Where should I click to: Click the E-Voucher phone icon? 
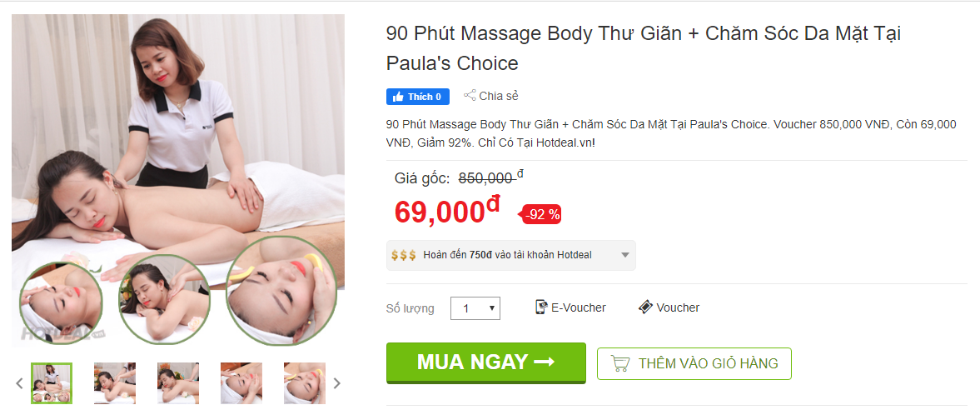541,307
